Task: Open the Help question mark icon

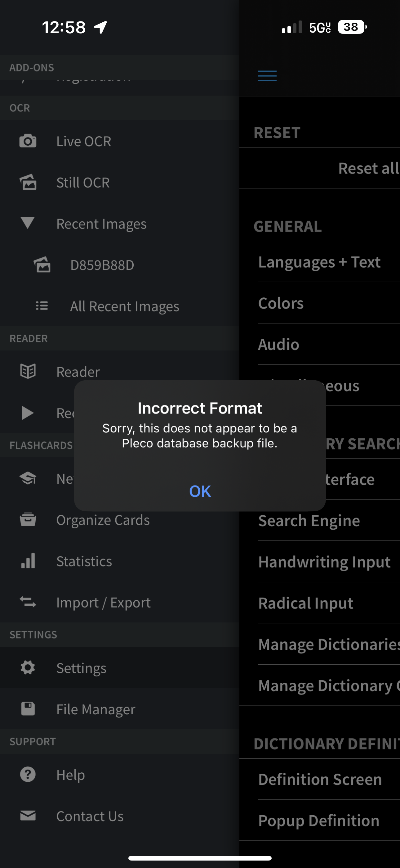Action: pyautogui.click(x=28, y=774)
